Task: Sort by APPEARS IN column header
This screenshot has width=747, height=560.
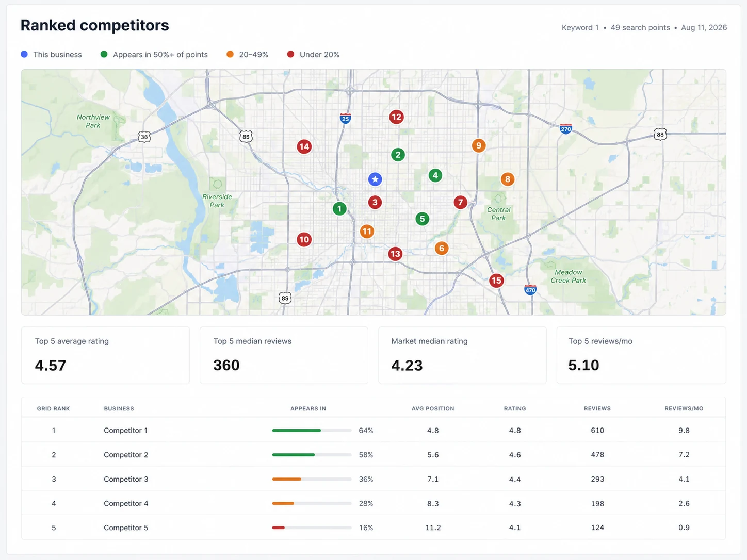Action: point(308,408)
